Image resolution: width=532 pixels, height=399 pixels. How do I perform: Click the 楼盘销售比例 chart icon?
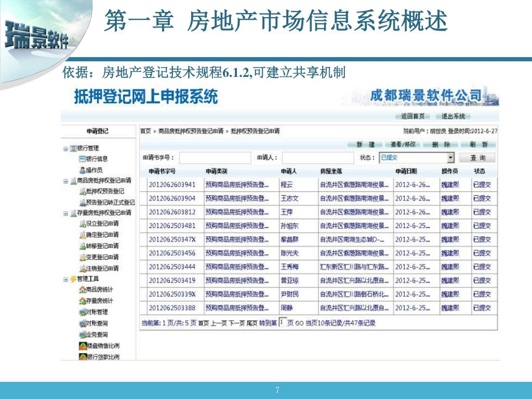(83, 346)
